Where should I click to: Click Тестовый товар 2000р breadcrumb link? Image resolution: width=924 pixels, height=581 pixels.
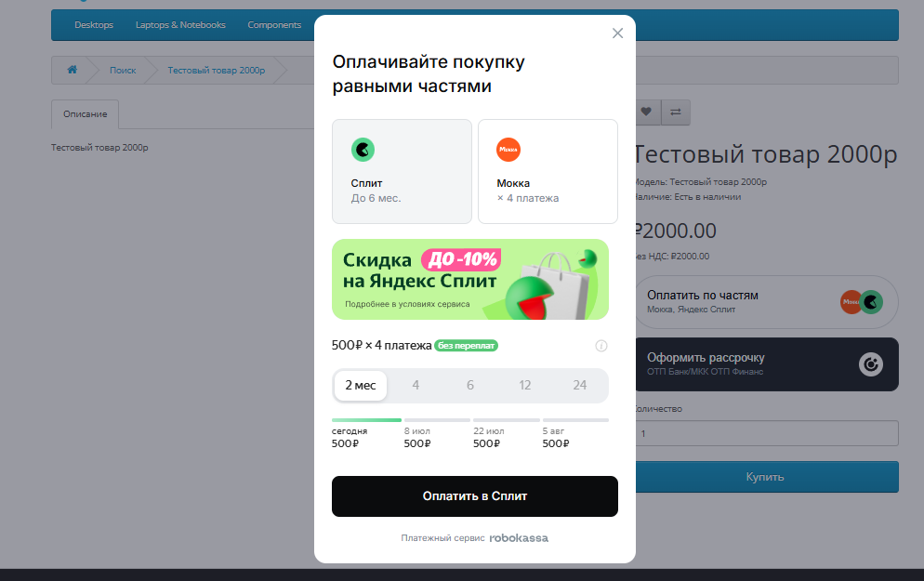click(217, 70)
